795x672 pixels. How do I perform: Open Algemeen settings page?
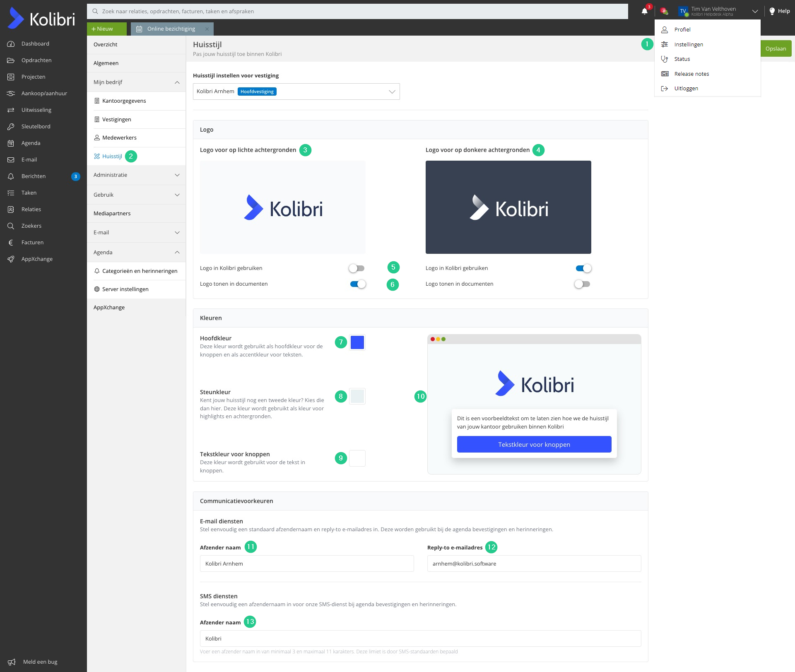tap(136, 63)
